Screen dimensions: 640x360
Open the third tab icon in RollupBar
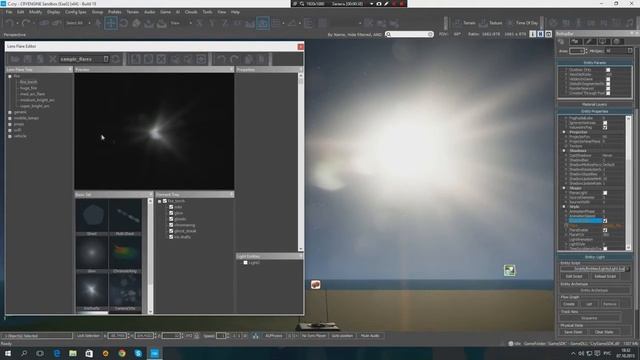pyautogui.click(x=589, y=42)
